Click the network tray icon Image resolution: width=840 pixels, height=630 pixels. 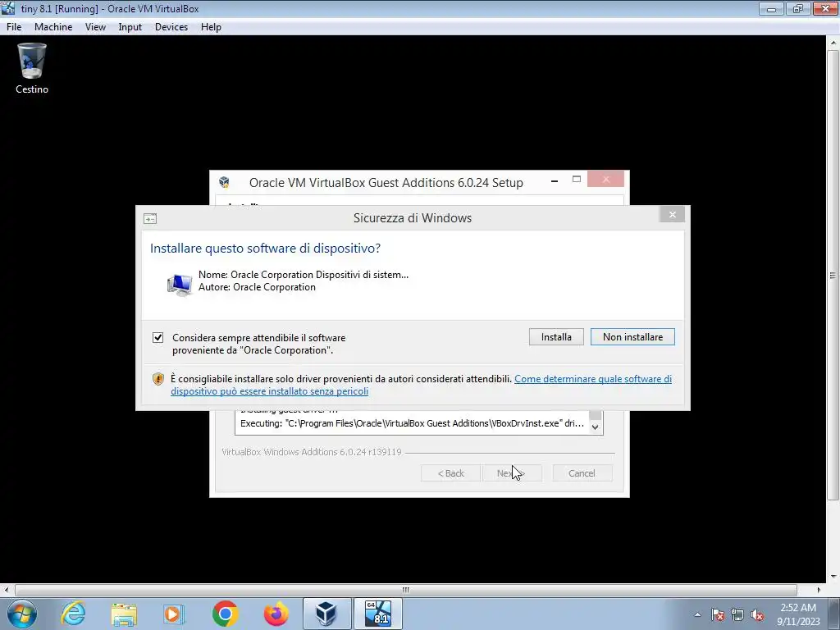coord(737,614)
